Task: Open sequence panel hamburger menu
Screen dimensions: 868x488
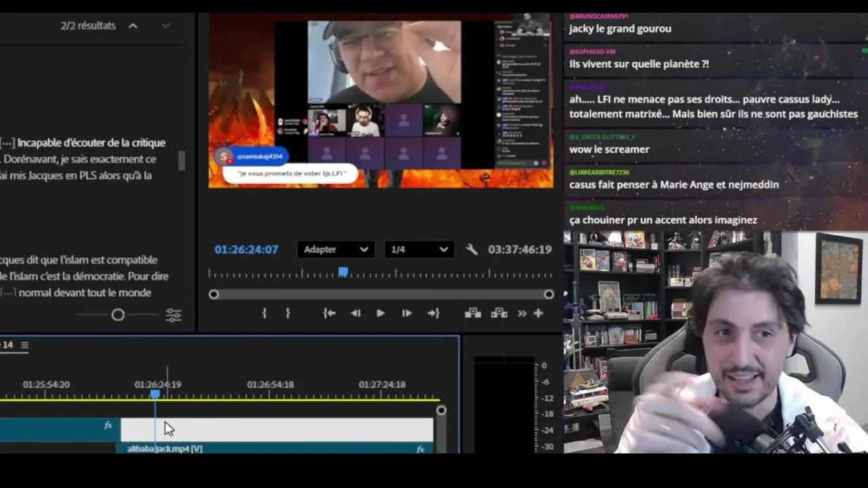Action: click(24, 345)
